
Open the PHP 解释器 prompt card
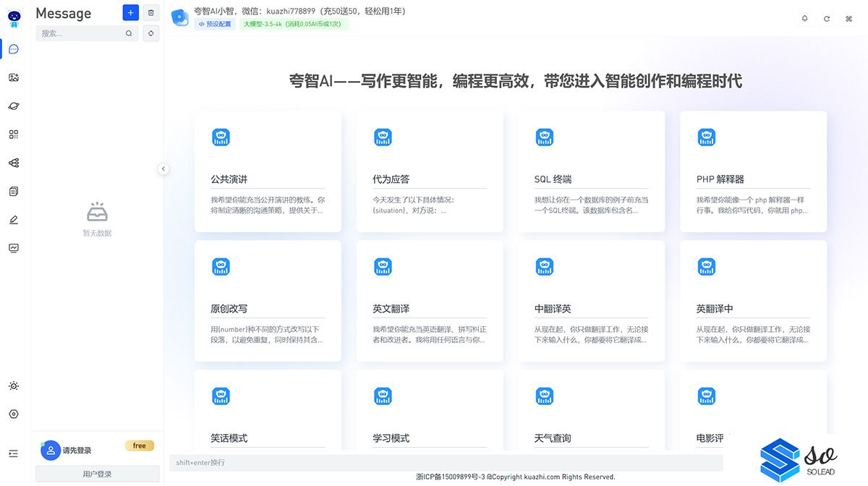753,171
